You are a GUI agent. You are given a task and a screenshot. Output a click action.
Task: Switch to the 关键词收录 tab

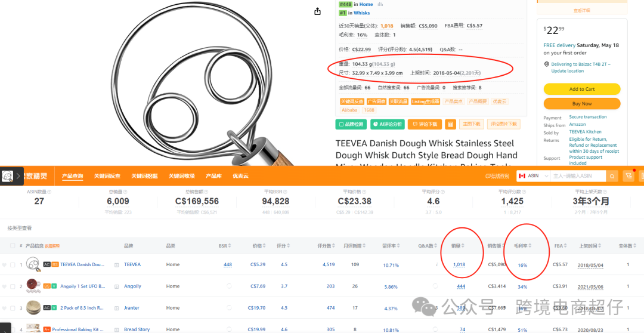[181, 176]
